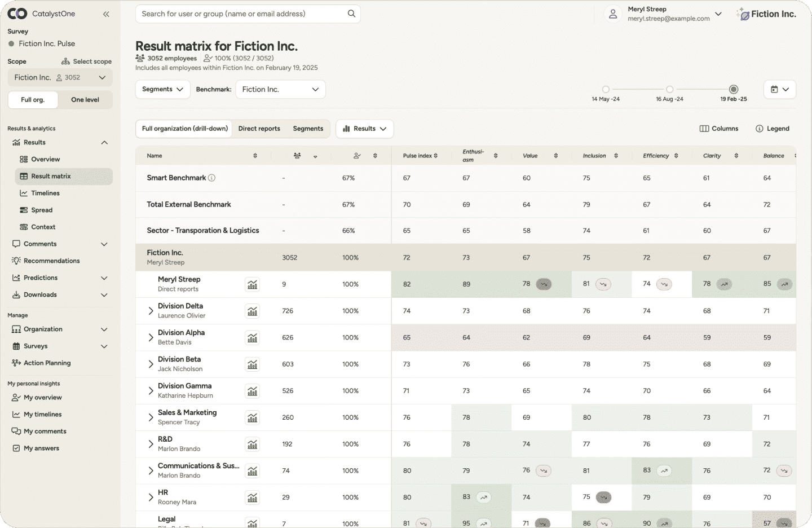Click the user or group search field
The width and height of the screenshot is (812, 528).
pos(248,14)
